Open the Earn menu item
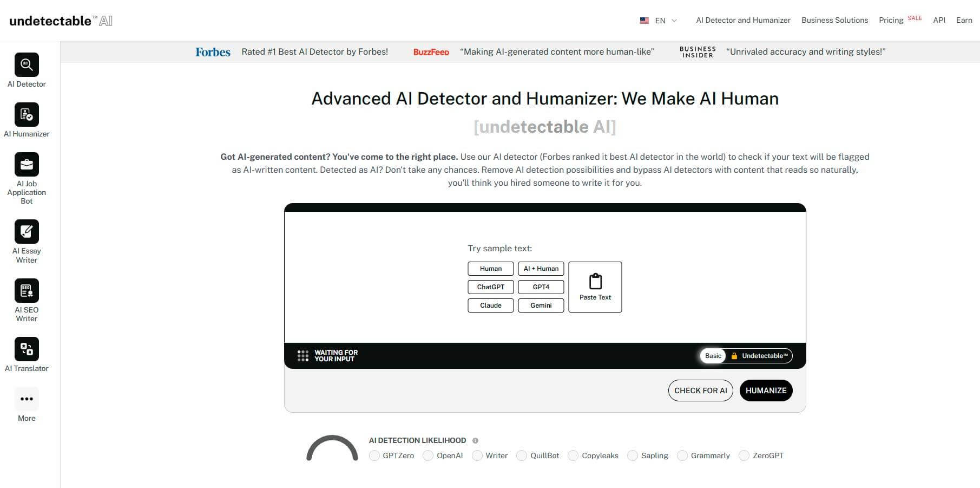 964,21
